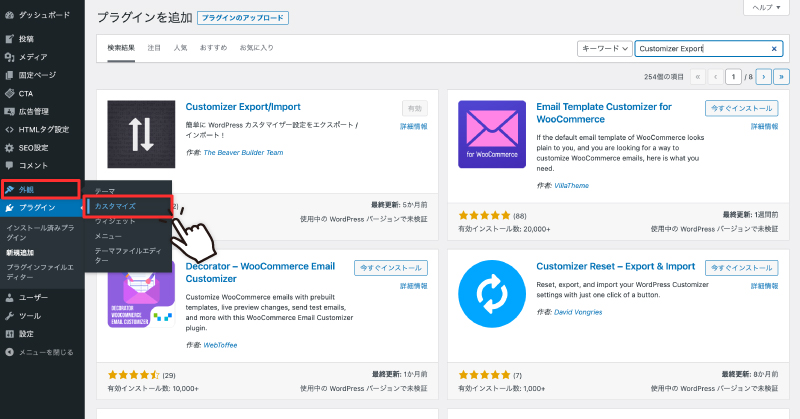The image size is (800, 419).
Task: Click the メディア sidebar icon
Action: (9, 57)
